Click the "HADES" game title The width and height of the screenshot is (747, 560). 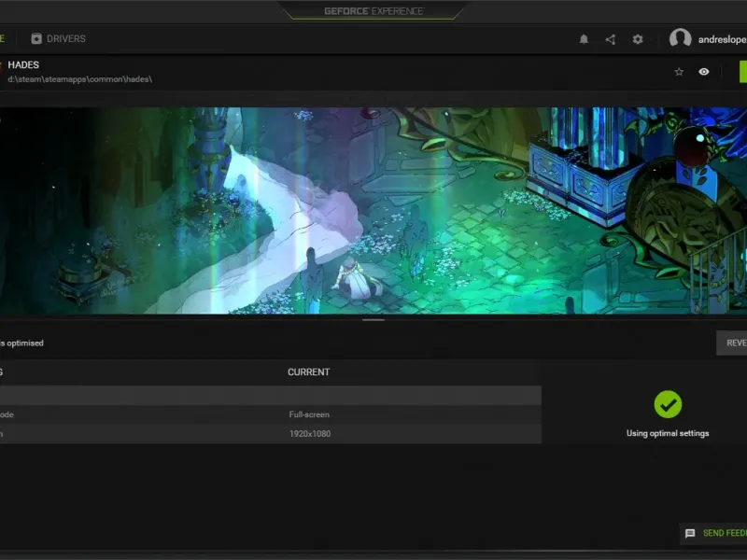[x=23, y=64]
